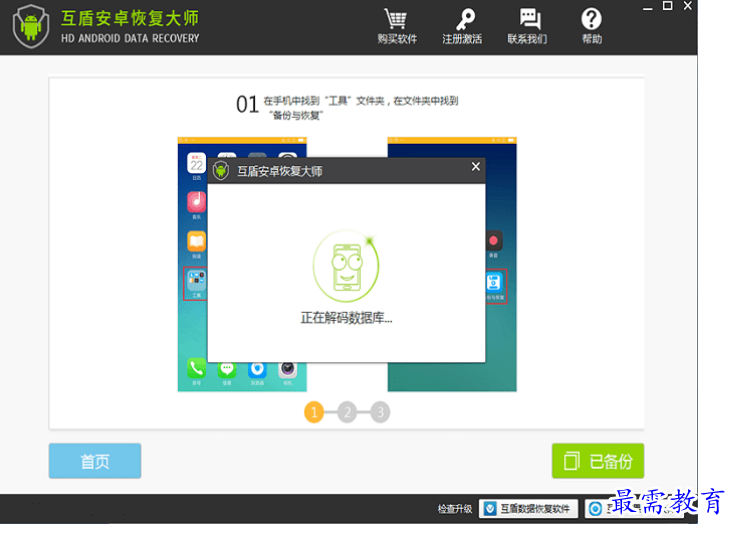Maximize the application window
733x533 pixels.
[x=668, y=6]
